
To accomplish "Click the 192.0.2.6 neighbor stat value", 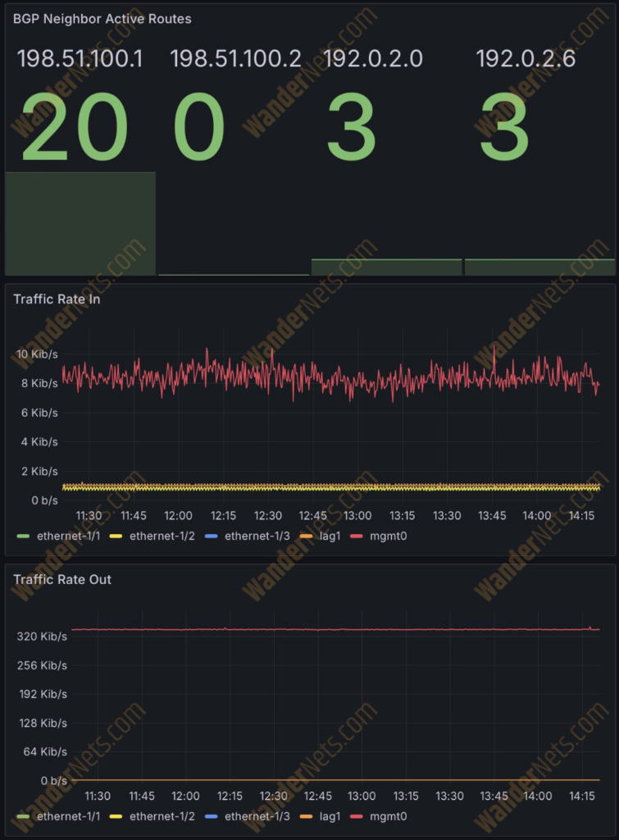I will 503,127.
